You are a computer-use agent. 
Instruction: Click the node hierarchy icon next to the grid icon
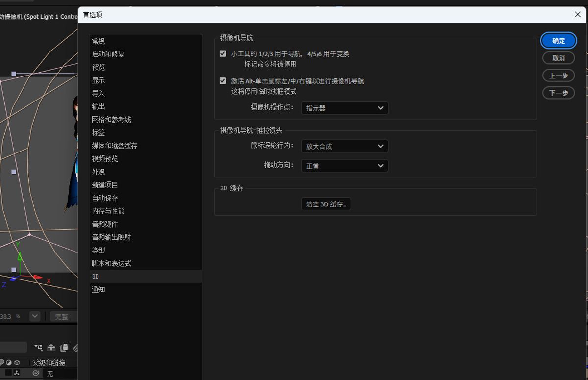pyautogui.click(x=17, y=373)
